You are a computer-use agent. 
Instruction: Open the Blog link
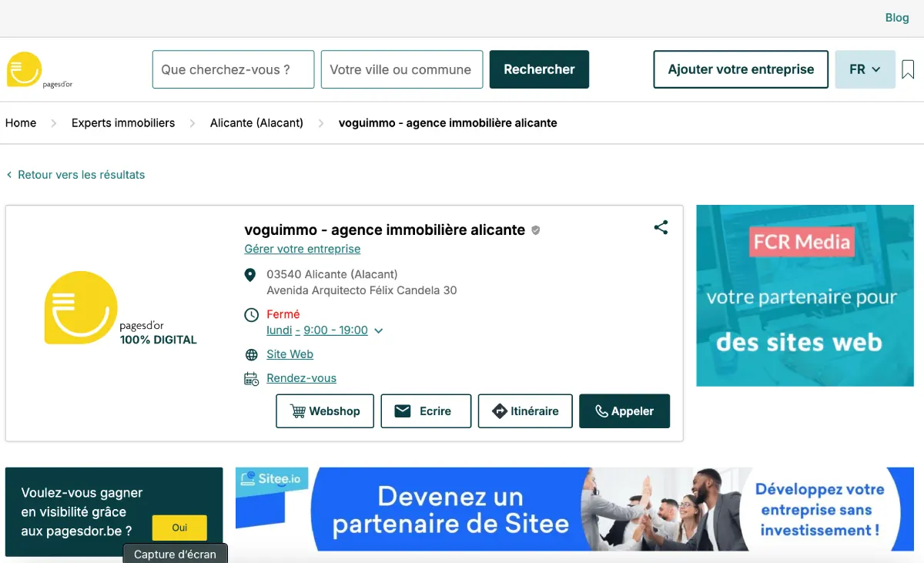(897, 18)
